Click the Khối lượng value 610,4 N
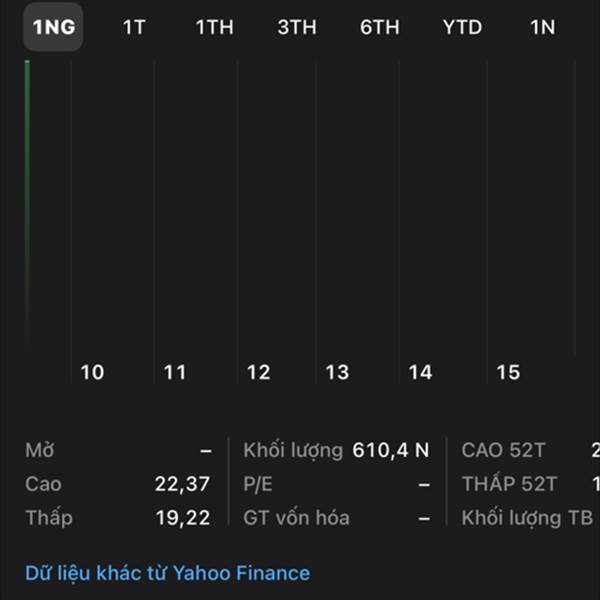The width and height of the screenshot is (600, 600). click(390, 450)
